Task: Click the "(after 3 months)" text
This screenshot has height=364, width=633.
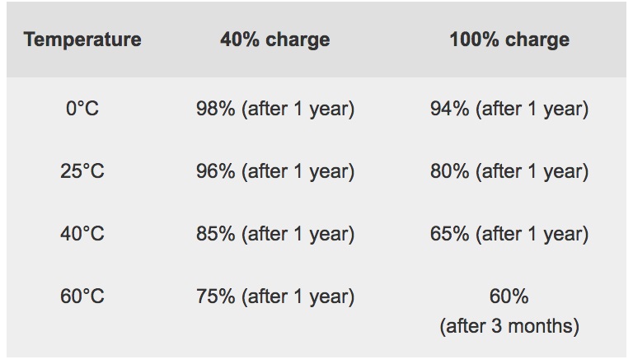Action: coord(509,326)
